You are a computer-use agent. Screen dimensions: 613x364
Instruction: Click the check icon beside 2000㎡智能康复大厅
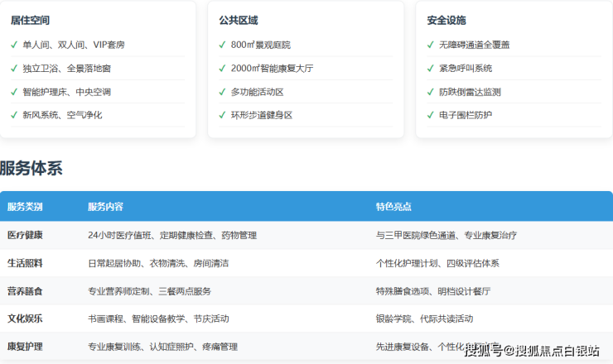(222, 69)
